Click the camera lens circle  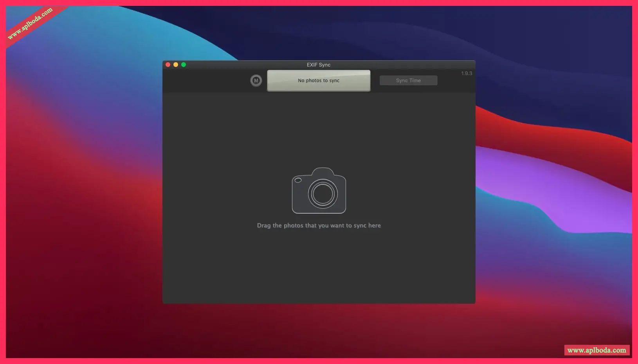tap(323, 194)
